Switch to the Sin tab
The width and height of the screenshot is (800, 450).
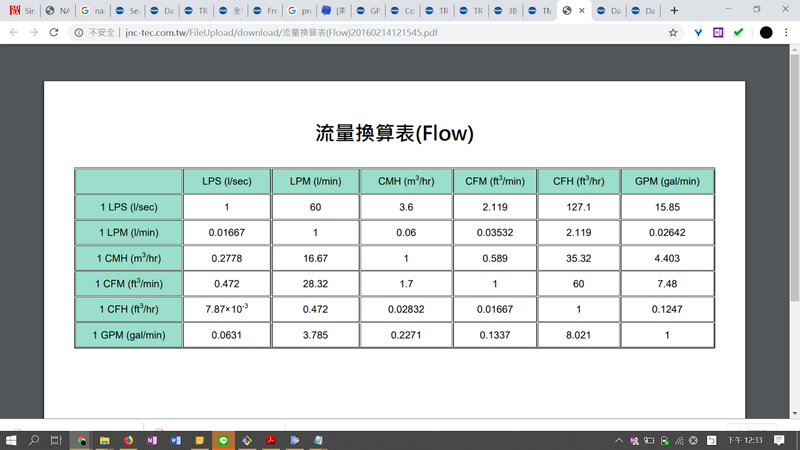coord(22,11)
